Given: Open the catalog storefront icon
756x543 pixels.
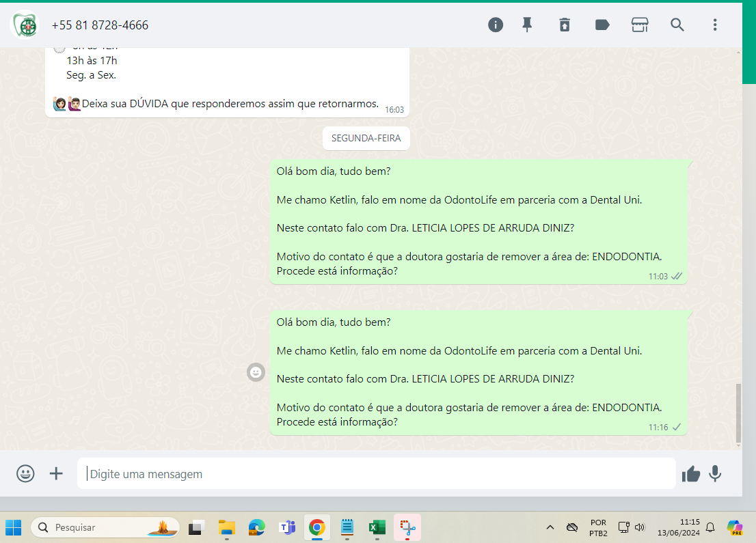Looking at the screenshot, I should point(640,25).
